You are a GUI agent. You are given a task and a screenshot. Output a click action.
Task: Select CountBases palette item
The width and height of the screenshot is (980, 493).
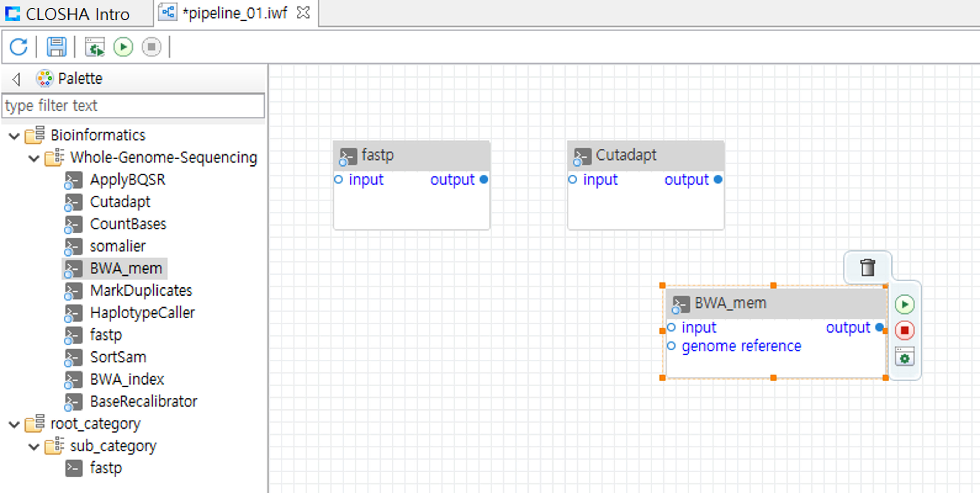[x=128, y=224]
